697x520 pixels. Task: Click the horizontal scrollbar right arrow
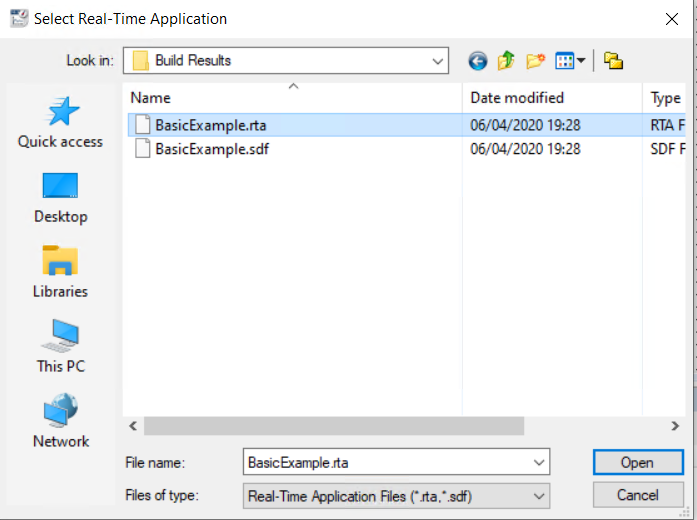click(675, 426)
